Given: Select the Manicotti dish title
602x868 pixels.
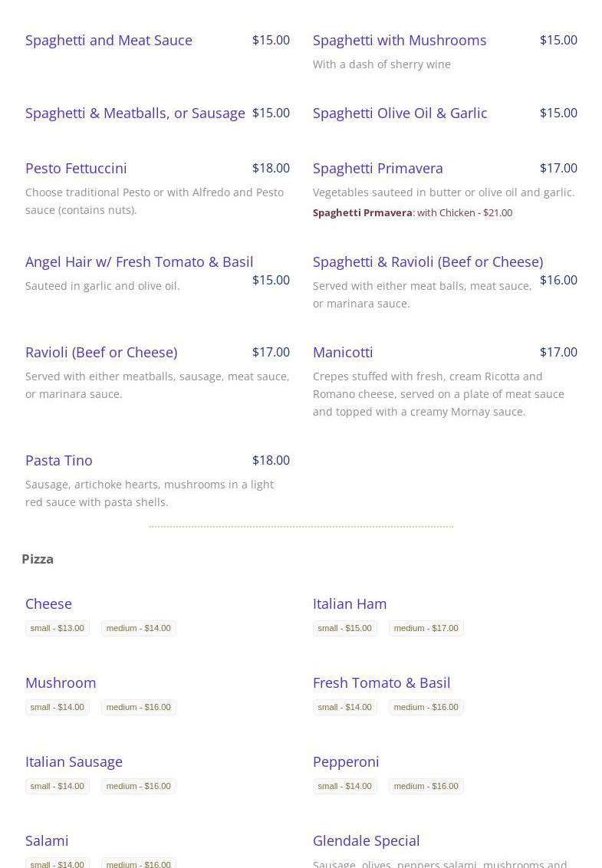Looking at the screenshot, I should [343, 352].
